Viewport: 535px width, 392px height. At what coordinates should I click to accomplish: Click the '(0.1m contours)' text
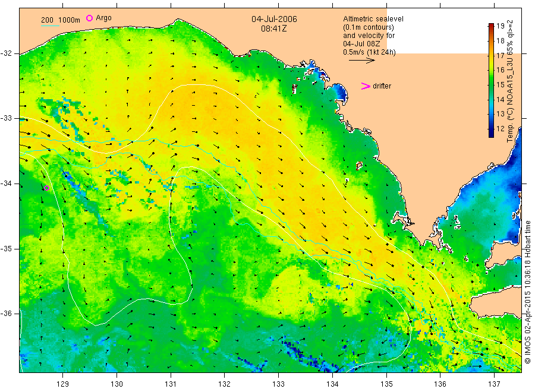pos(369,27)
